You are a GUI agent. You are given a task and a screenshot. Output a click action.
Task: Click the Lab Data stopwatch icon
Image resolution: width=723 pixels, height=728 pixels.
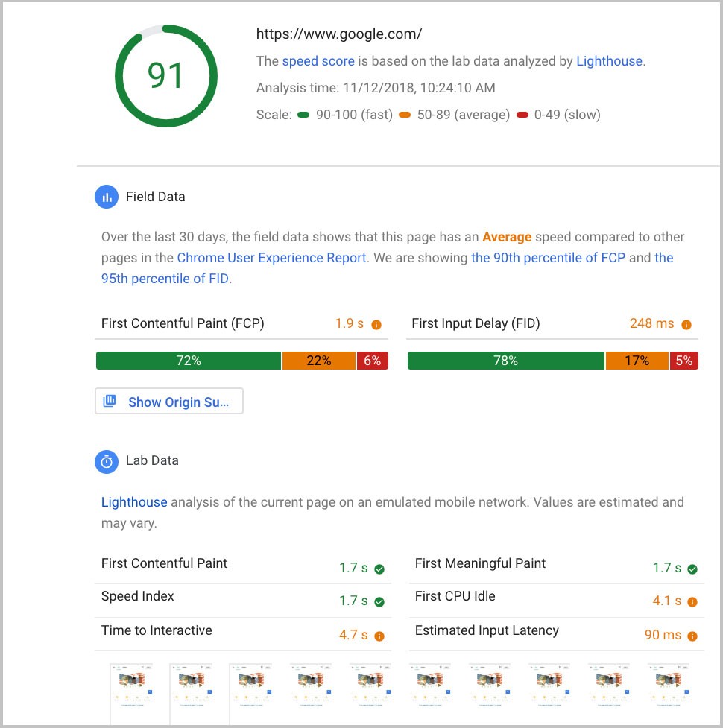coord(107,461)
